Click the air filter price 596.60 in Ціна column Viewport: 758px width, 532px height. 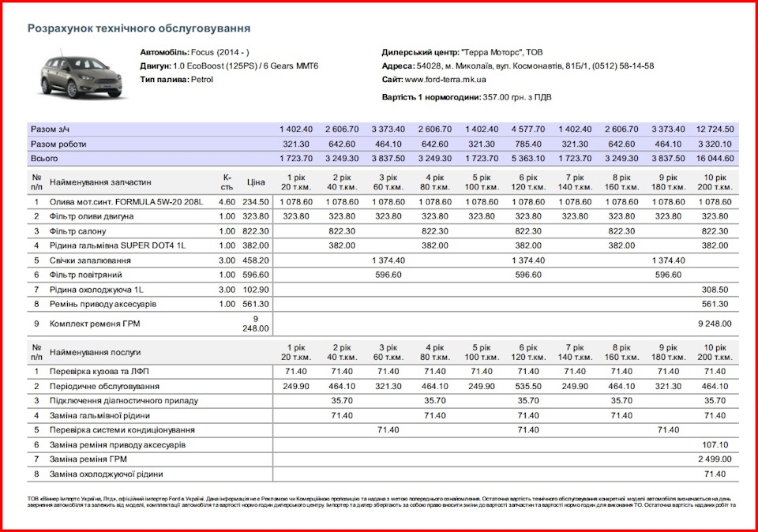click(255, 275)
